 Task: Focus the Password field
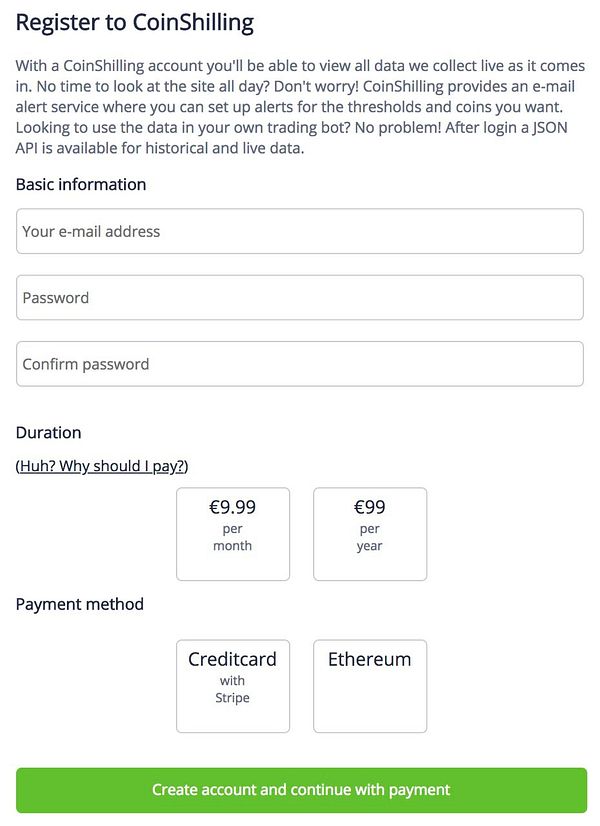tap(300, 298)
